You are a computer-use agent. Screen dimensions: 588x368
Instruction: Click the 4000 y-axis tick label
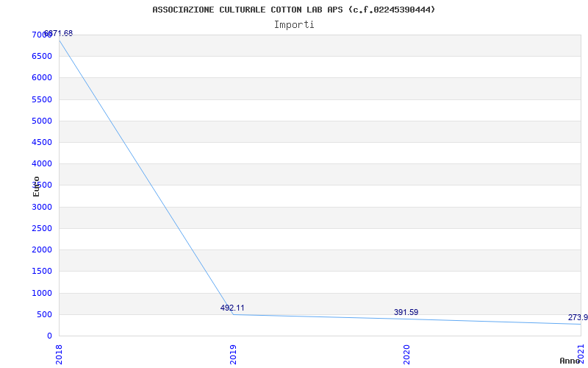pyautogui.click(x=42, y=164)
